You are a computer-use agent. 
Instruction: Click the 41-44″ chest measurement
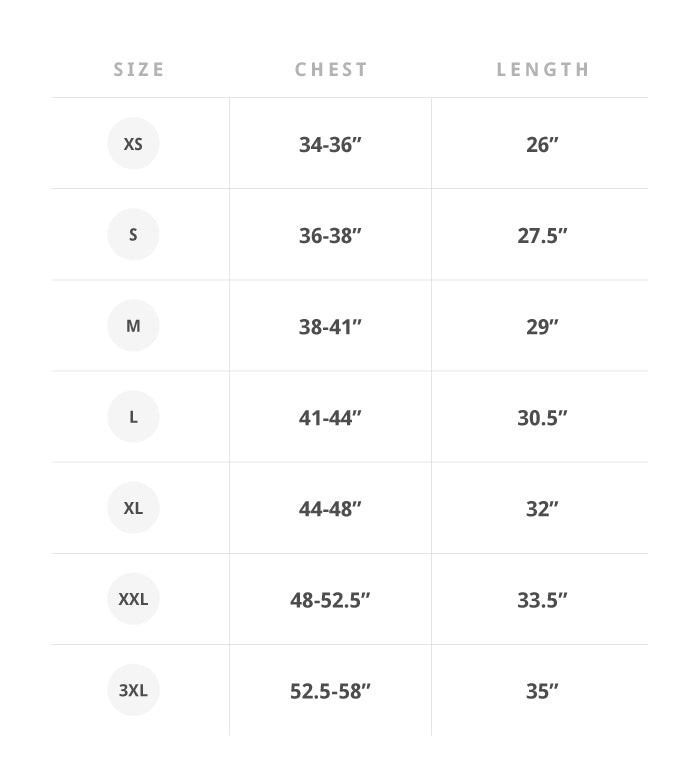coord(330,418)
